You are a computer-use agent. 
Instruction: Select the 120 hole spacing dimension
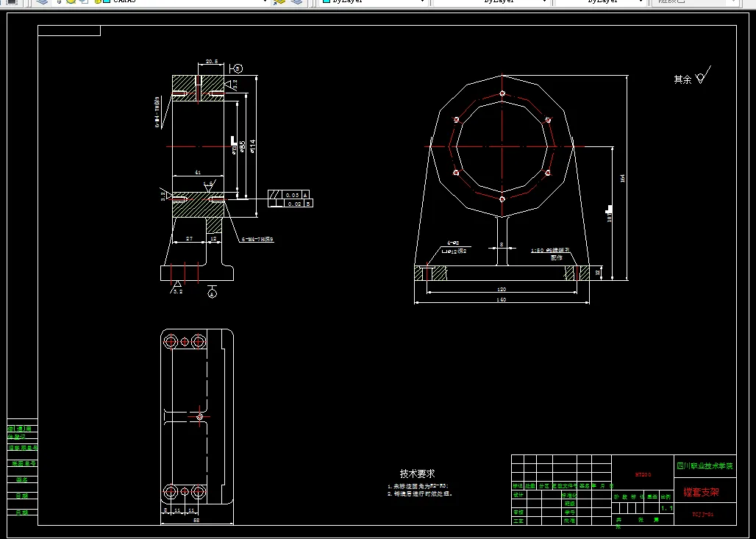pyautogui.click(x=502, y=289)
